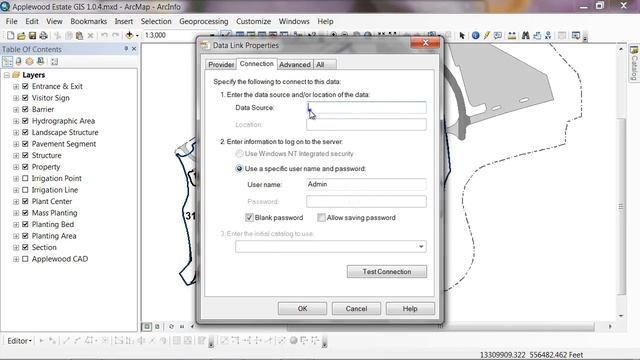Viewport: 640px width, 360px height.
Task: Select the Measure ruler tool
Action: (511, 36)
